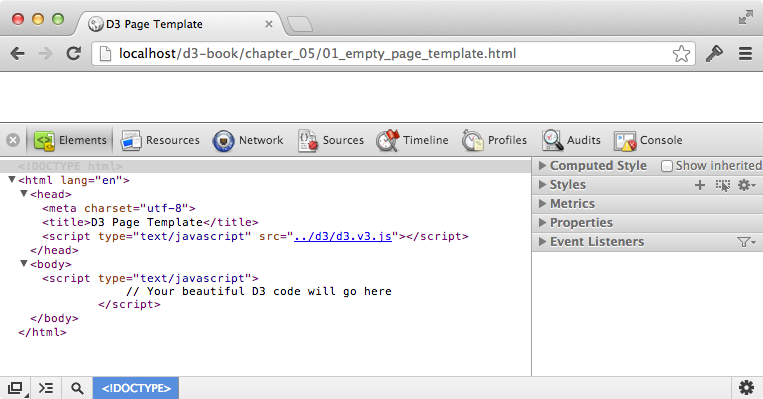Viewport: 763px width, 399px height.
Task: Collapse the head element node
Action: (x=23, y=194)
